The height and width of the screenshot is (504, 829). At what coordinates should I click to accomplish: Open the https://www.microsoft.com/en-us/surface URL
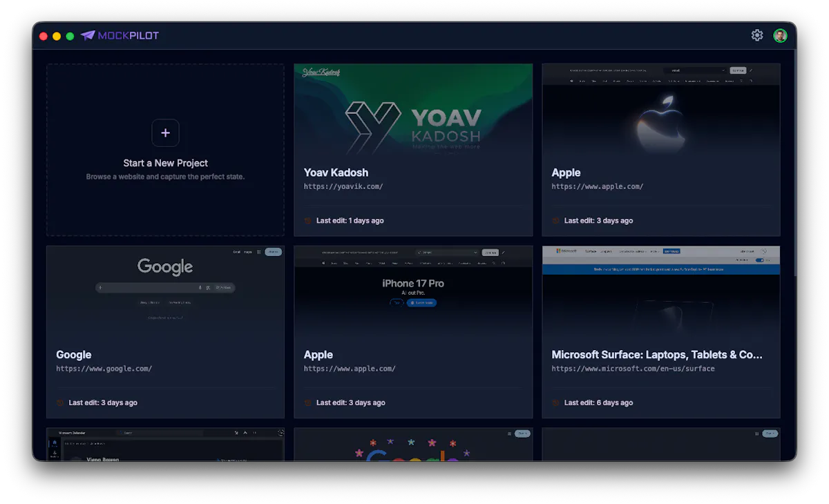point(633,369)
